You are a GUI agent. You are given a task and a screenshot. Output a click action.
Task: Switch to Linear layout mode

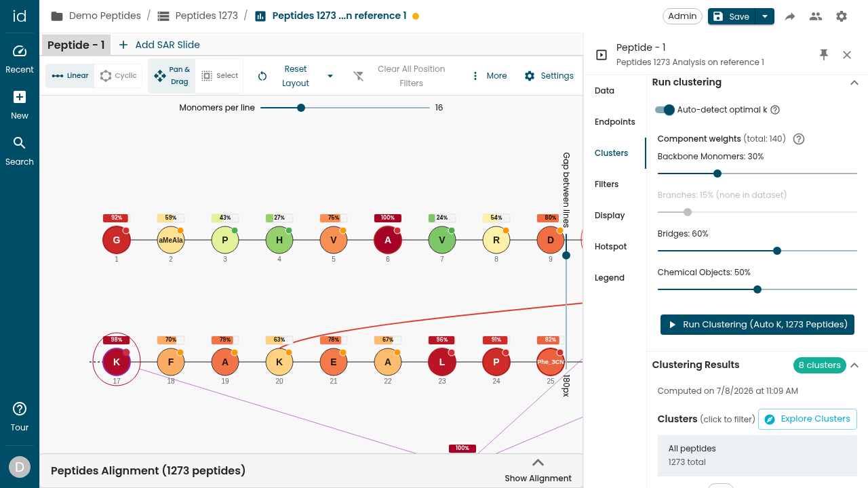point(70,76)
